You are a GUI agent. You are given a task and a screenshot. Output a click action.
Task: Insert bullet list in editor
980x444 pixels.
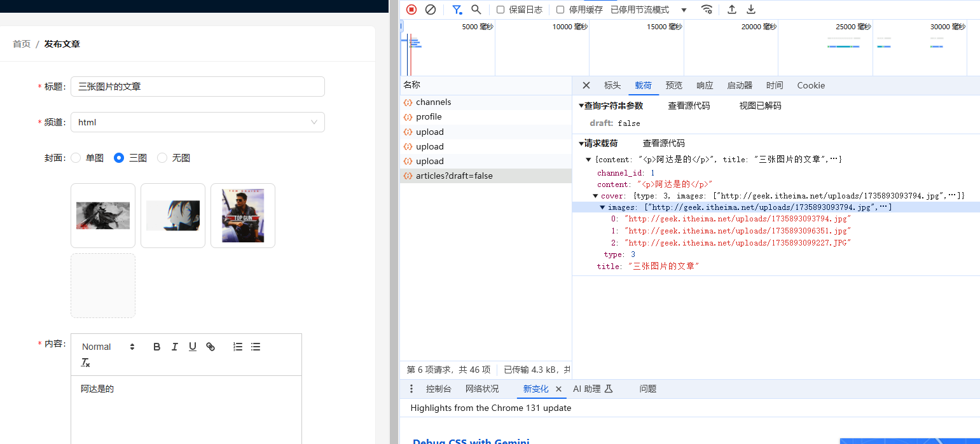[x=256, y=347]
